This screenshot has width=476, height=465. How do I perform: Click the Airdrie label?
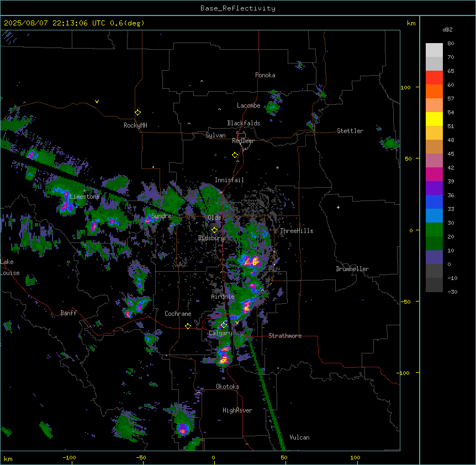[223, 297]
